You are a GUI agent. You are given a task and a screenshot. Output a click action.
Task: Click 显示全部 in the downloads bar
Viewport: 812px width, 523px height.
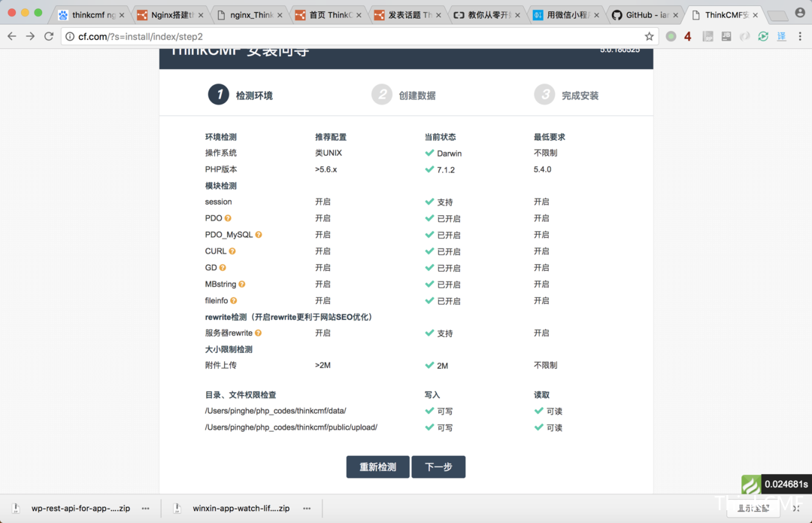(x=753, y=509)
